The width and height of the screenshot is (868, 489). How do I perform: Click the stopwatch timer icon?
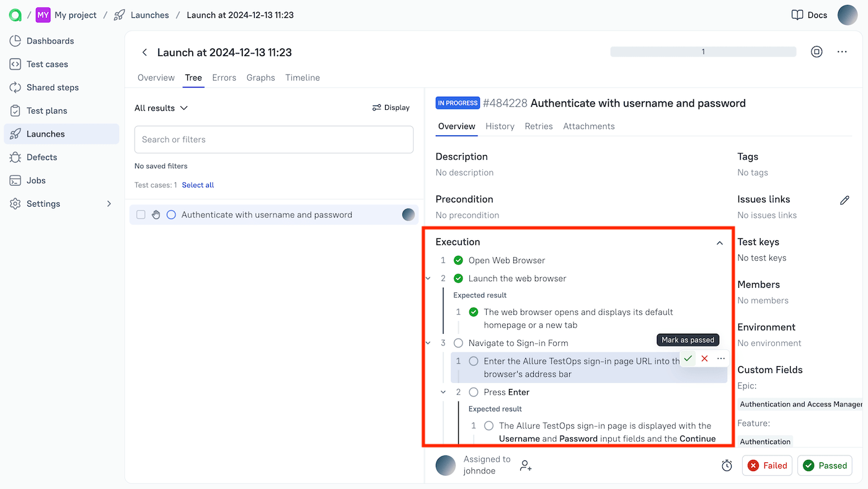click(x=727, y=465)
